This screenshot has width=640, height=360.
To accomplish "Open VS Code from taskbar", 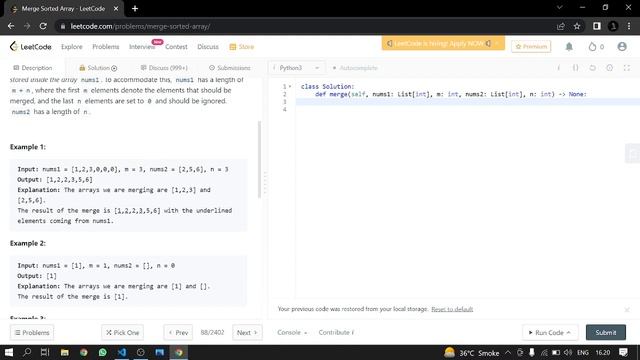I will [x=122, y=352].
